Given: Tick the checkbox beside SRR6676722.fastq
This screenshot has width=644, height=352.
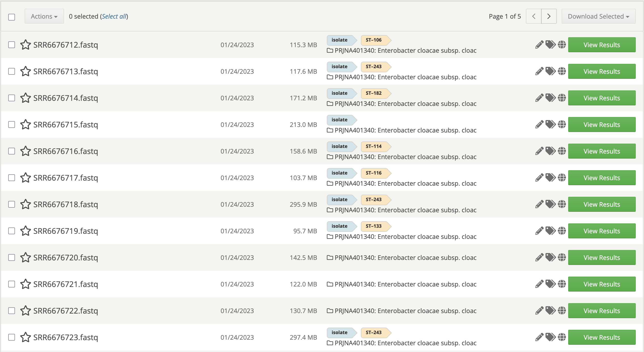Looking at the screenshot, I should click(12, 310).
